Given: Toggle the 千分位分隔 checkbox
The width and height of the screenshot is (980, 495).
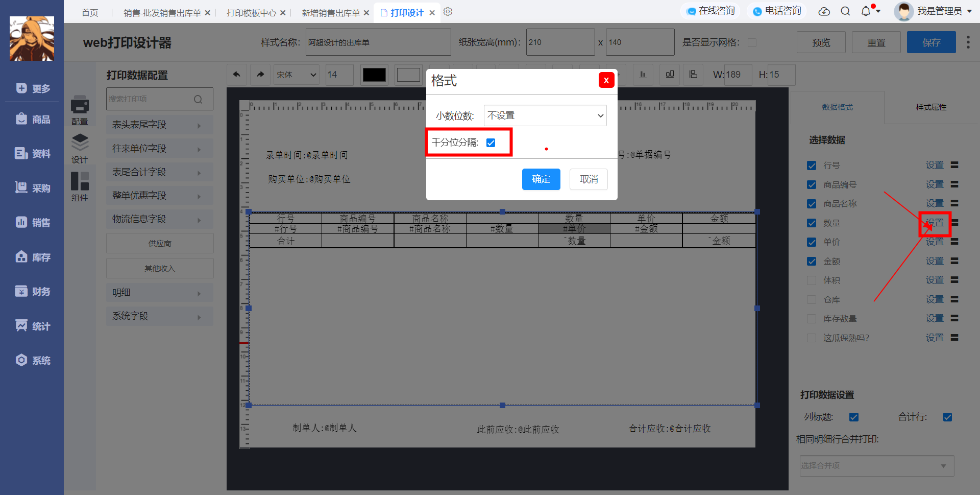Looking at the screenshot, I should pos(491,143).
